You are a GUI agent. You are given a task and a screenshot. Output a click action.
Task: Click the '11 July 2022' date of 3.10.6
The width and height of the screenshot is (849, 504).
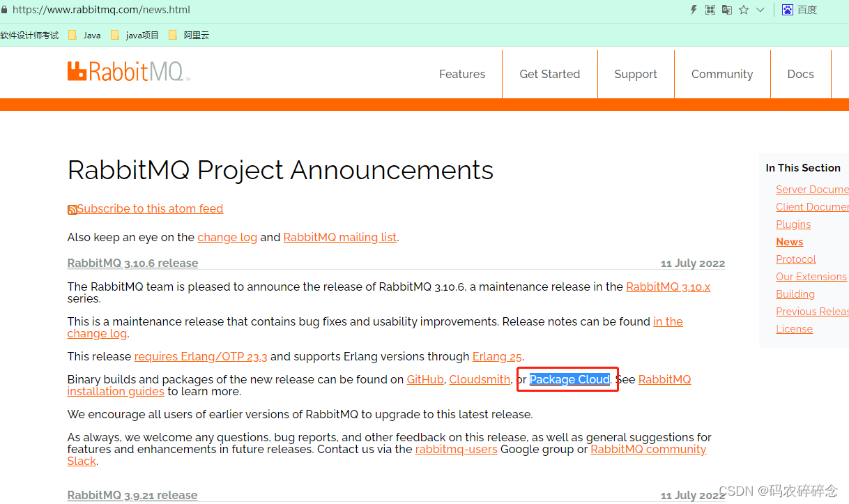(693, 264)
